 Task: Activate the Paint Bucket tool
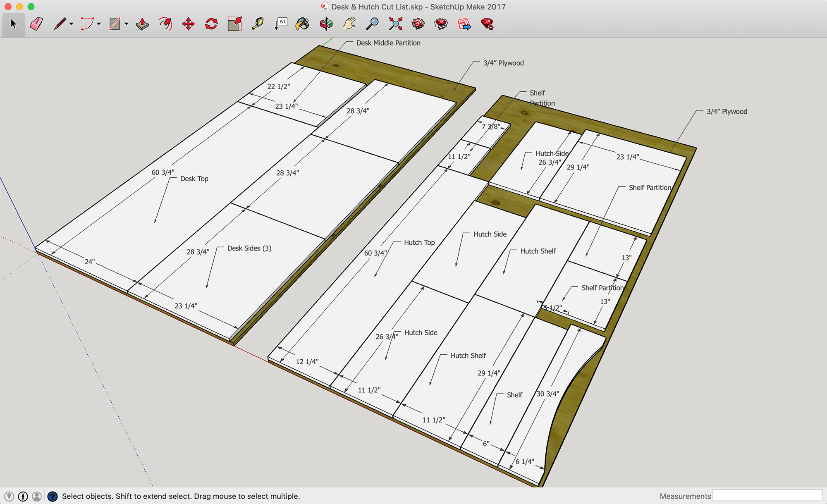302,24
